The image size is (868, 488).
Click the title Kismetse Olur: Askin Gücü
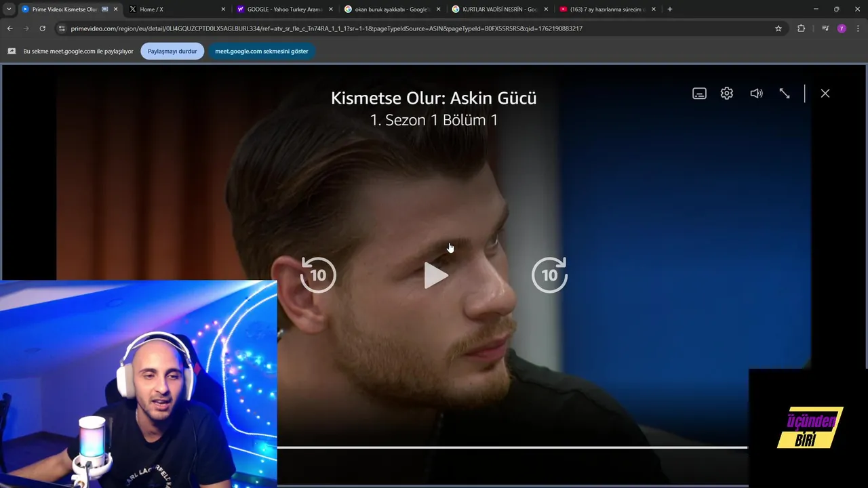coord(434,98)
